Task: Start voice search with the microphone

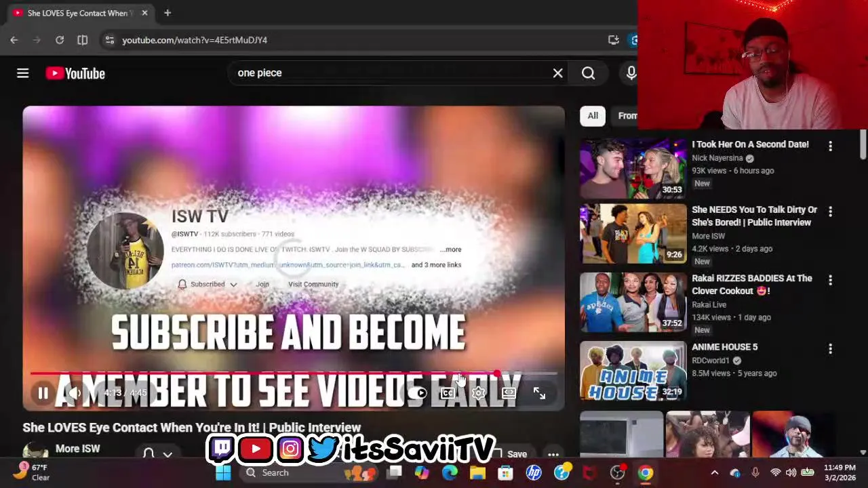Action: pos(631,73)
